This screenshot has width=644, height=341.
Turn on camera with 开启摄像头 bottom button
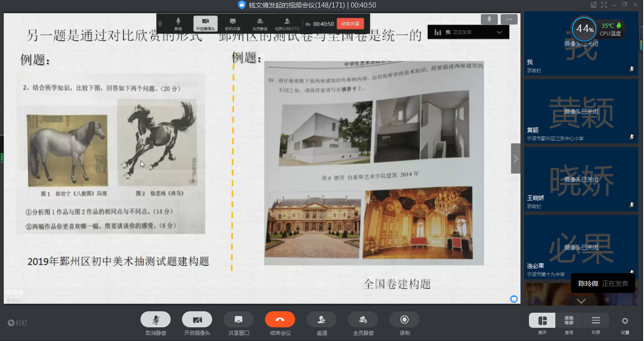pos(197,319)
